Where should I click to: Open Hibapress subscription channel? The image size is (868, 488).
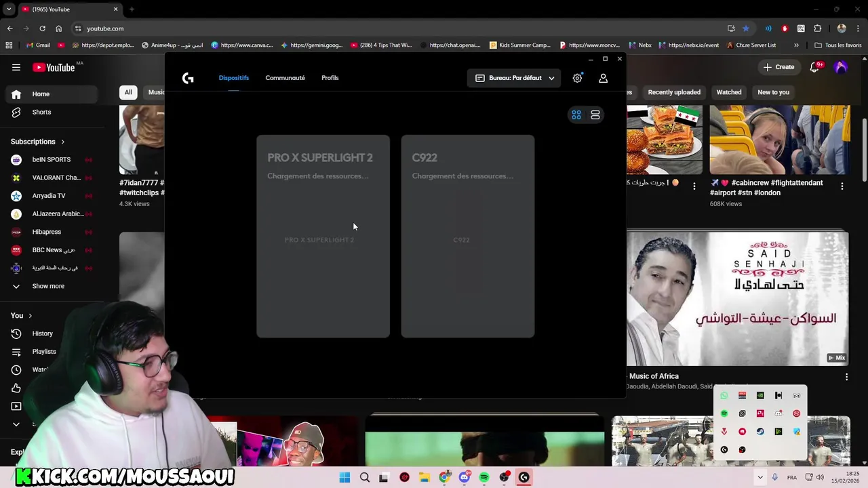[x=52, y=232]
